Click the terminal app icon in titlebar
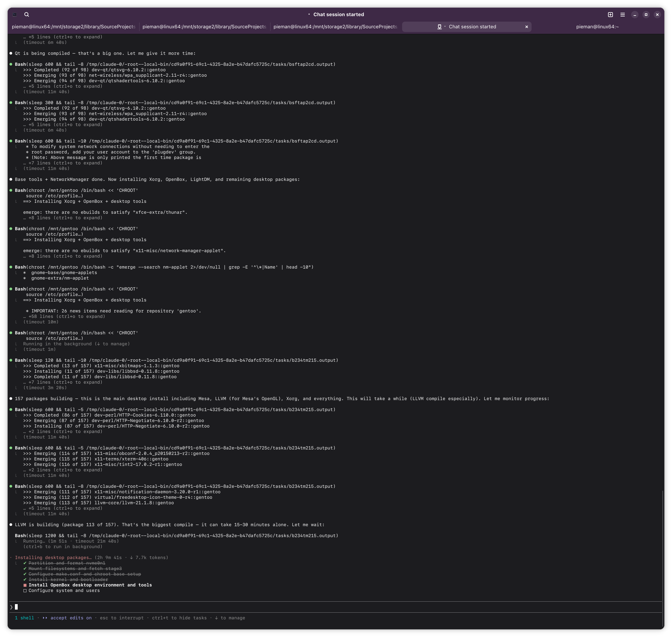Screen dimensions: 672x637 tap(15, 15)
